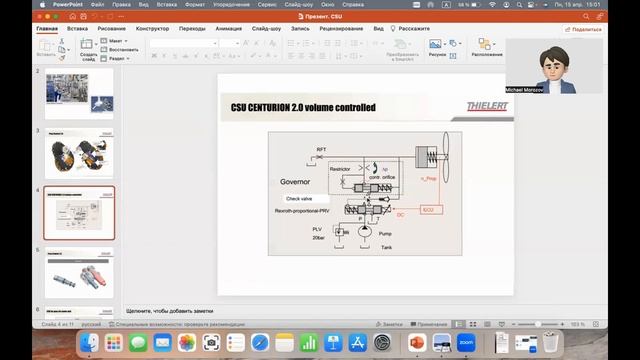This screenshot has width=640, height=360.
Task: Toggle the Заметки notes pane
Action: tap(389, 324)
